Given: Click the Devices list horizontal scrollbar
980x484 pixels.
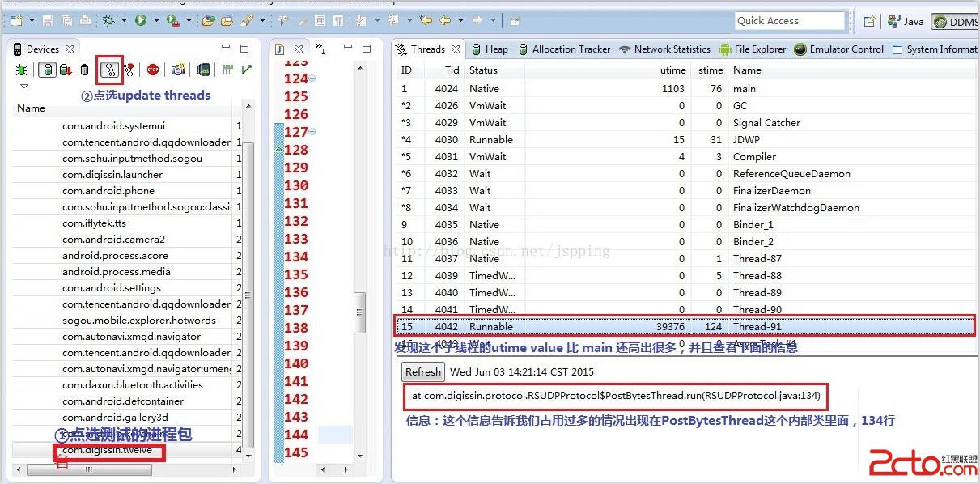Looking at the screenshot, I should (89, 469).
